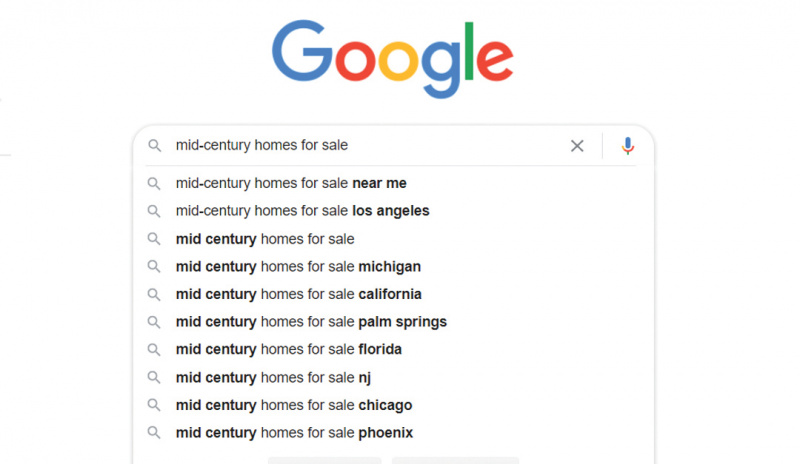Click the magnifier icon beside the "phoenix" suggestion
This screenshot has width=800, height=464.
154,433
